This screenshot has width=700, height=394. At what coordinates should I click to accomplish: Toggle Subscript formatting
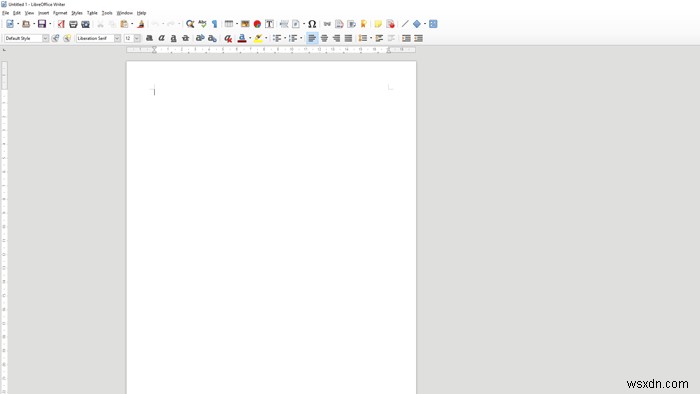[x=212, y=38]
